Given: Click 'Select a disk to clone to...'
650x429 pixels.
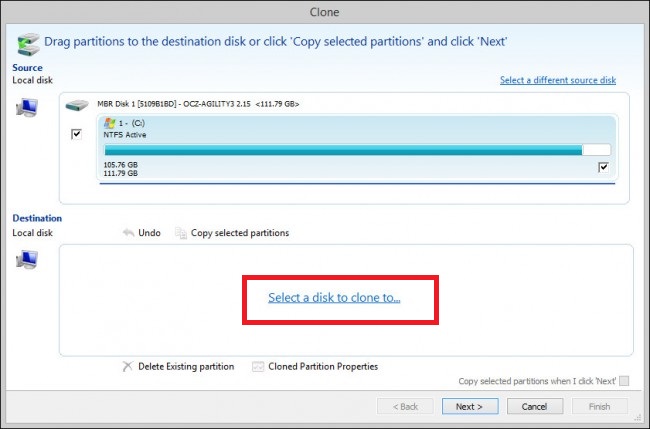Looking at the screenshot, I should pos(340,298).
